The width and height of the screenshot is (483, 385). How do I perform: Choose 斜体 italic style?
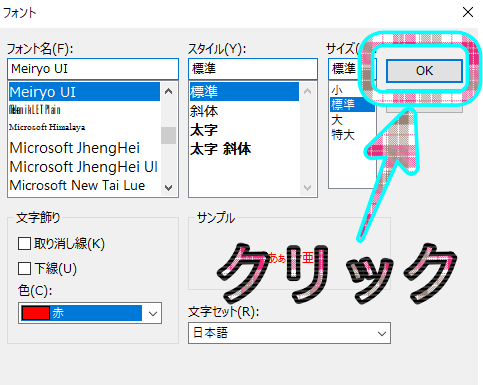(204, 111)
